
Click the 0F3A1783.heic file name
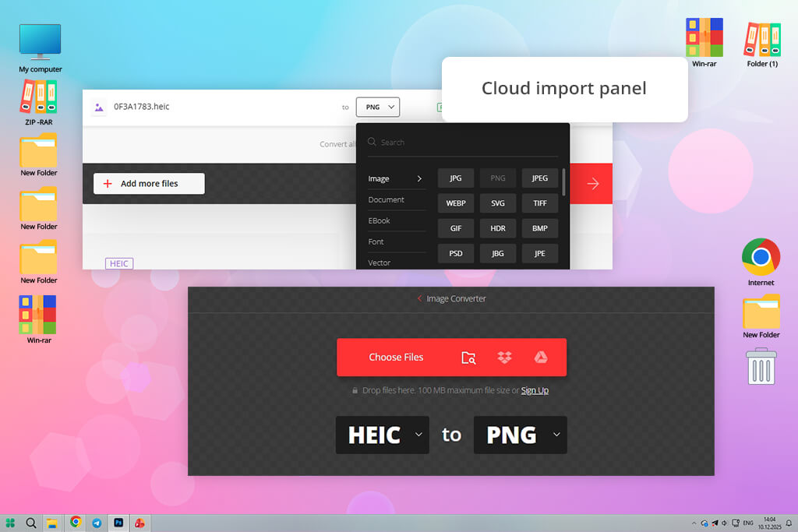(141, 106)
